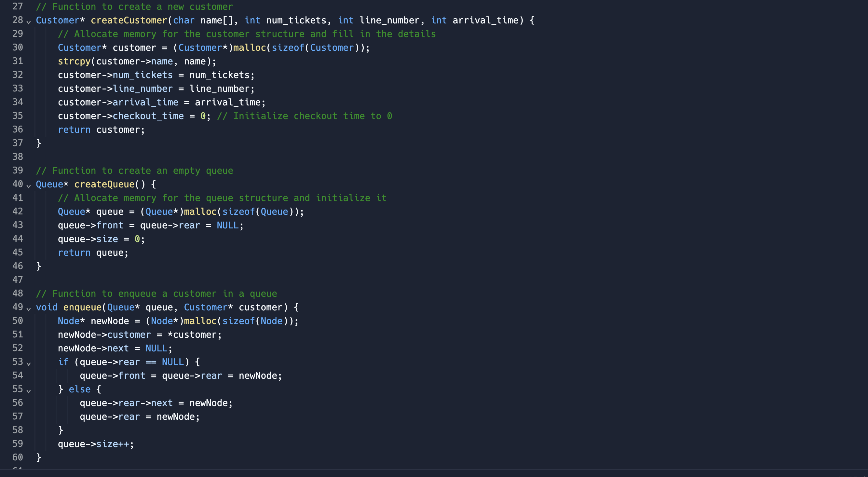Click the Customer* type on line 30
Screen dimensions: 868x477
point(81,48)
